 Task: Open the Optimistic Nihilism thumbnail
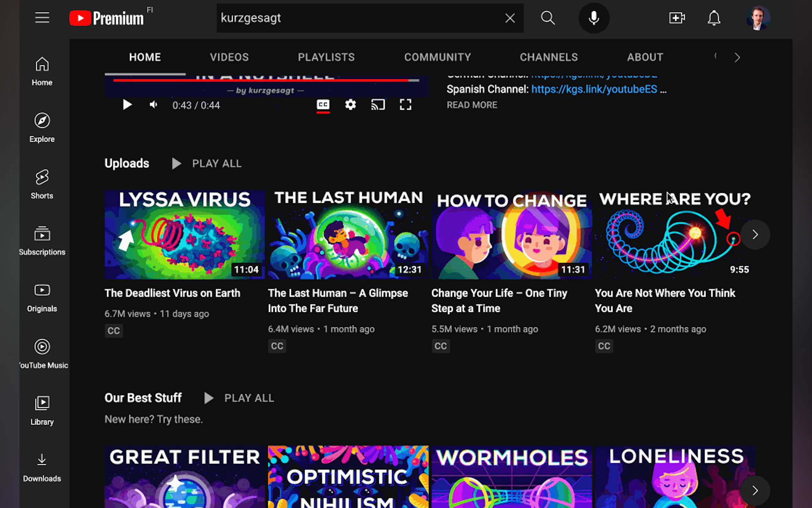(x=348, y=477)
